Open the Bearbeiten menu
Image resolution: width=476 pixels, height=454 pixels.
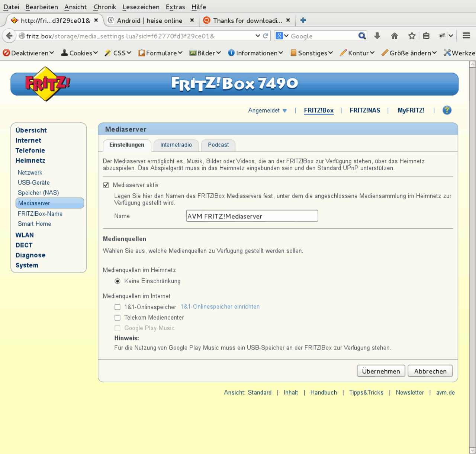point(42,7)
